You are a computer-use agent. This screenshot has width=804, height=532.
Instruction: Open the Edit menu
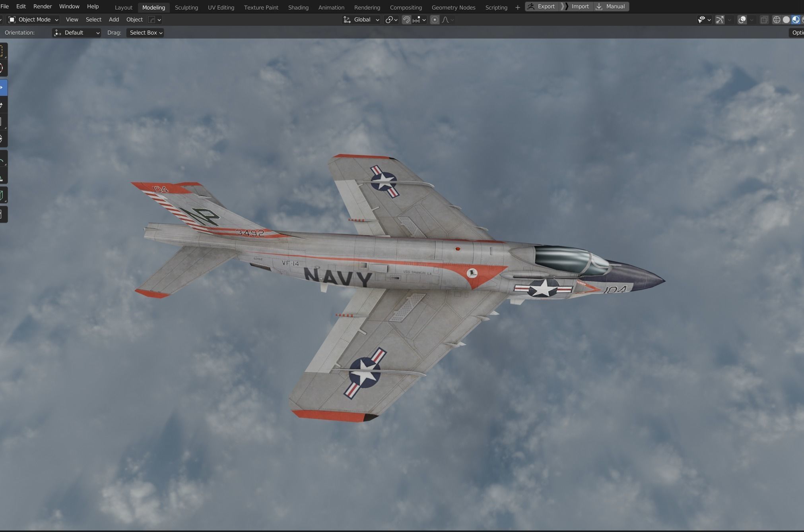click(x=21, y=6)
